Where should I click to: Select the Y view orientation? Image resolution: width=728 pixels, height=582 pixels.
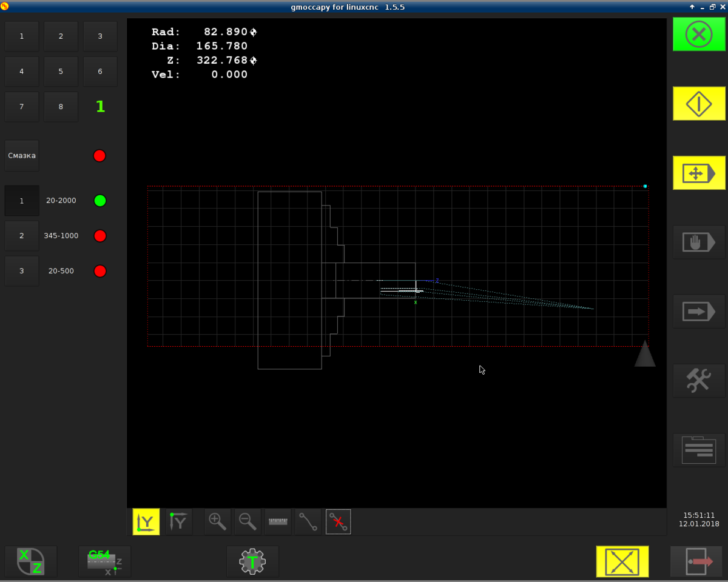(x=146, y=521)
